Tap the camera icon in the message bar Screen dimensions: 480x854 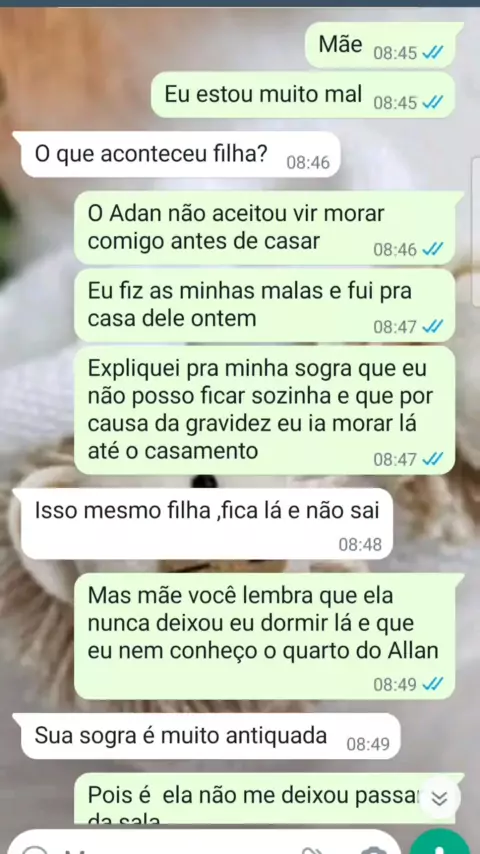pyautogui.click(x=374, y=850)
